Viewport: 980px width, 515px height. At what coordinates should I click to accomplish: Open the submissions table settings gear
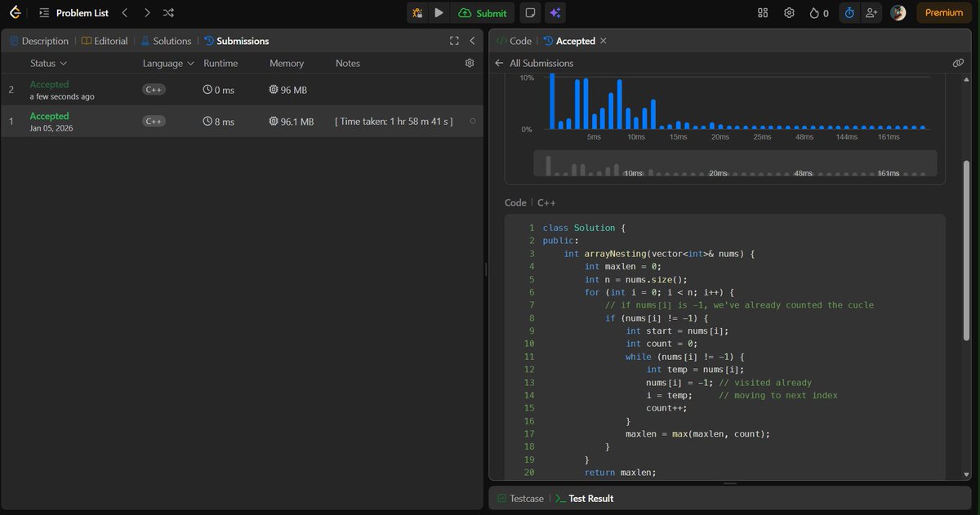pyautogui.click(x=470, y=63)
